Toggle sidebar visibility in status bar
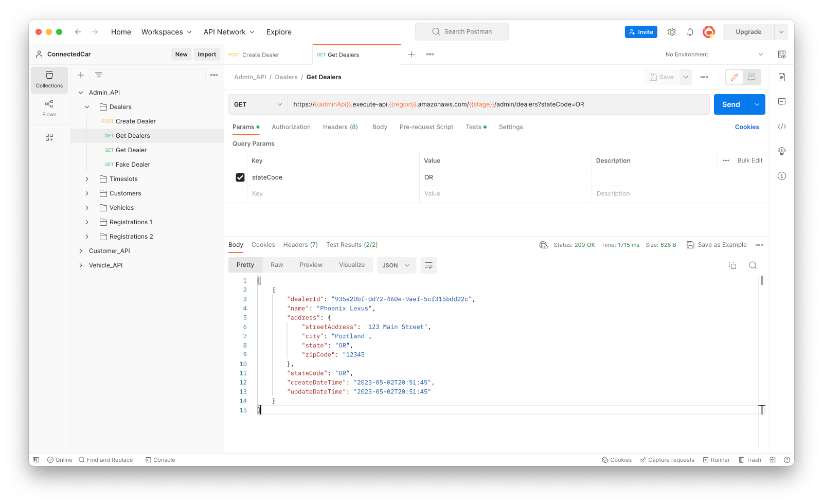 pos(36,460)
